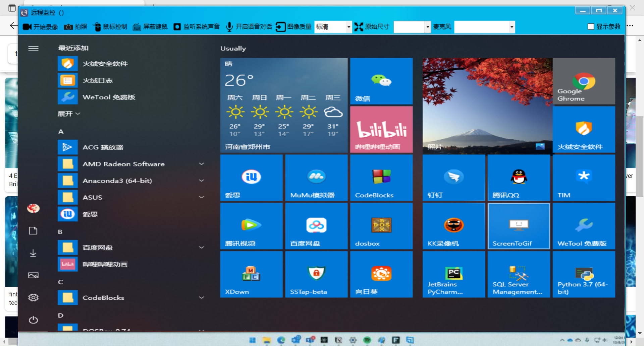Expand the 展开 recently added list
Viewport: 644px width, 346px height.
[x=69, y=114]
